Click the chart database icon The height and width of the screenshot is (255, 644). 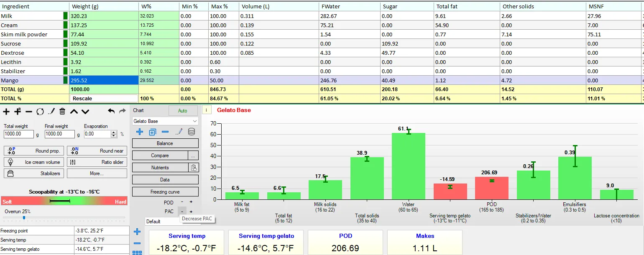[192, 132]
